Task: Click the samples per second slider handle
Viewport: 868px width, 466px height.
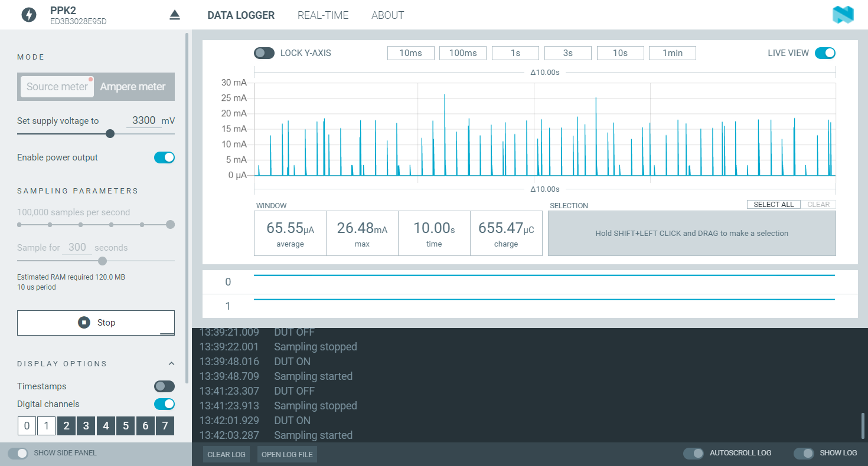Action: (170, 224)
